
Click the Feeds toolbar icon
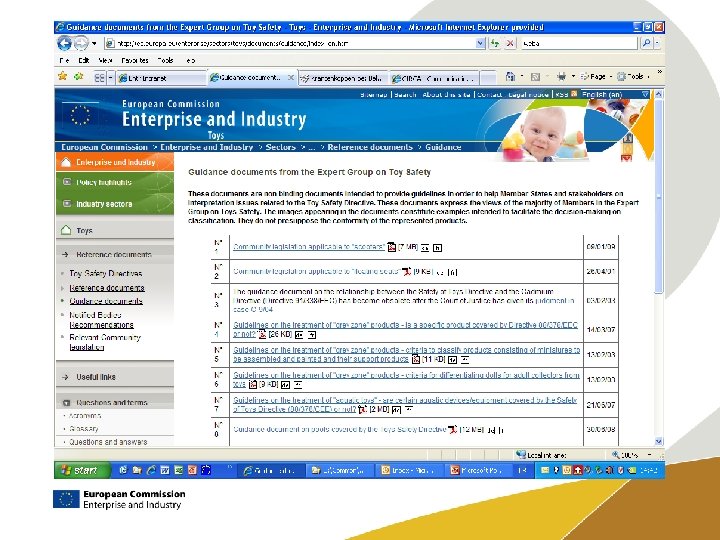(x=535, y=77)
